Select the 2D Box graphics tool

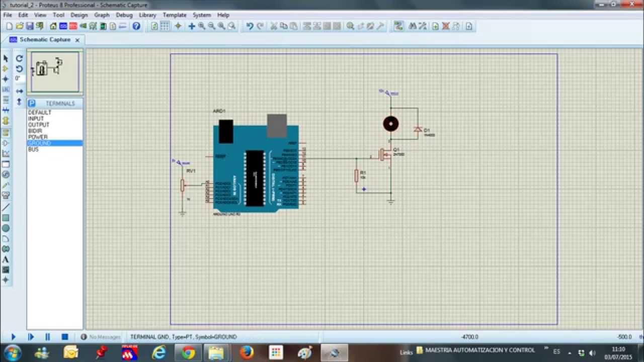click(6, 218)
